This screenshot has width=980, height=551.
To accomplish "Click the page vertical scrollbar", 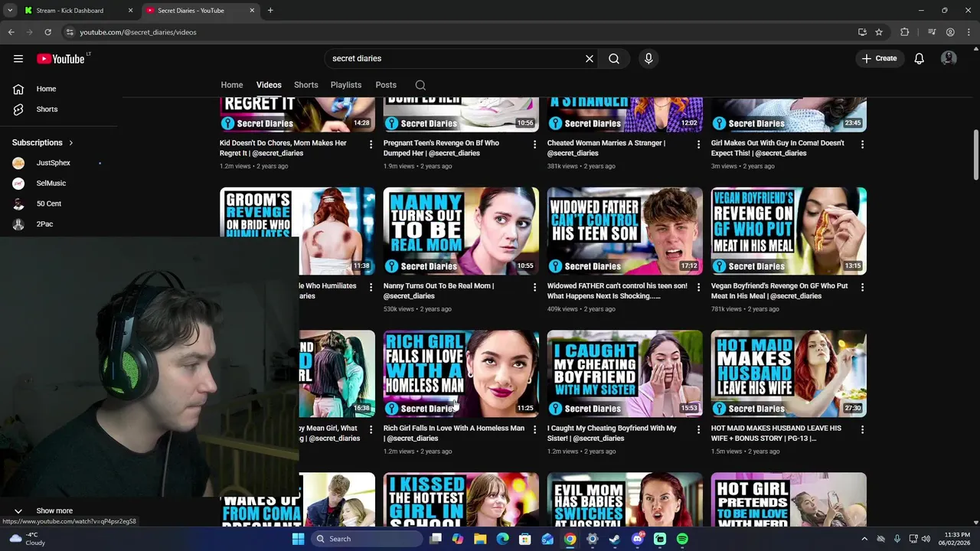I will pyautogui.click(x=975, y=155).
